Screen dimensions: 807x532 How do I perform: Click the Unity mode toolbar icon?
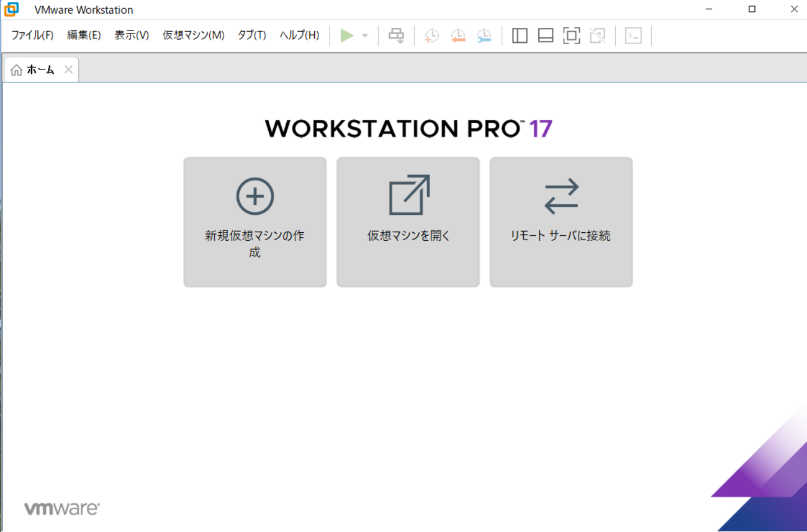tap(597, 36)
